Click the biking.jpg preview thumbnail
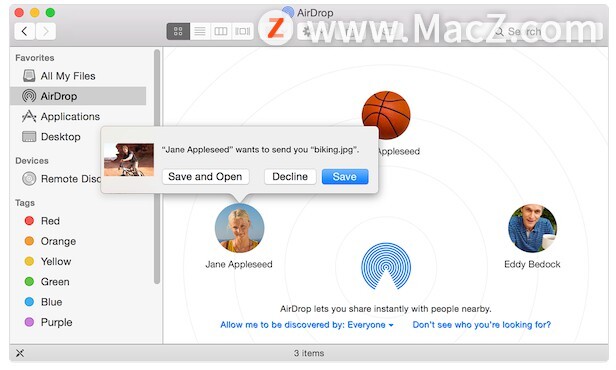The height and width of the screenshot is (370, 616). click(129, 159)
